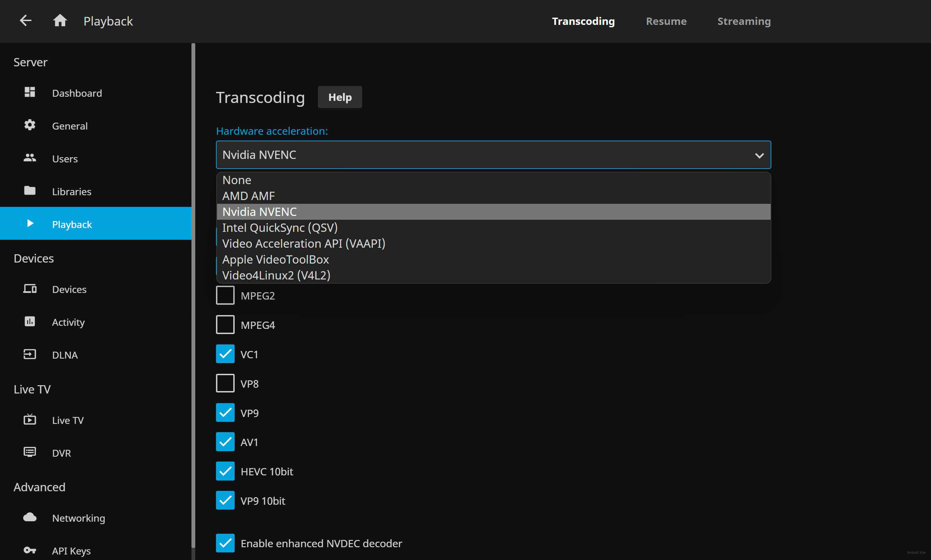Open DLNA sidebar icon
The image size is (931, 560).
(x=30, y=354)
